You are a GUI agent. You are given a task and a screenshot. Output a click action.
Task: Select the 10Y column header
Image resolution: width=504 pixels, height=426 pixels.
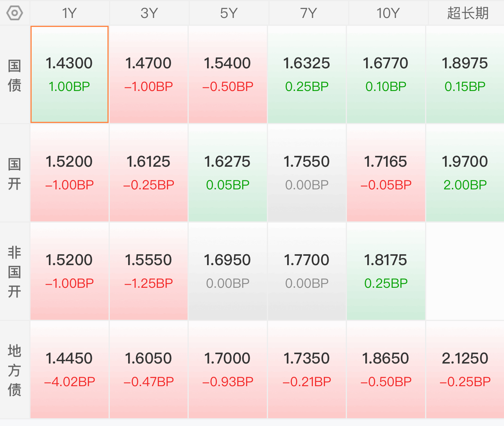pyautogui.click(x=388, y=13)
